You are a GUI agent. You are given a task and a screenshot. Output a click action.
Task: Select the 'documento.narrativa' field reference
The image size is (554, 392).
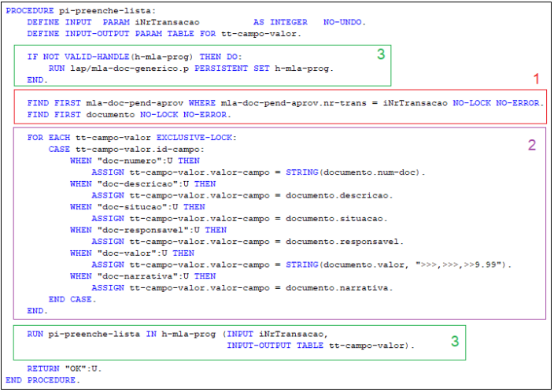(x=337, y=288)
